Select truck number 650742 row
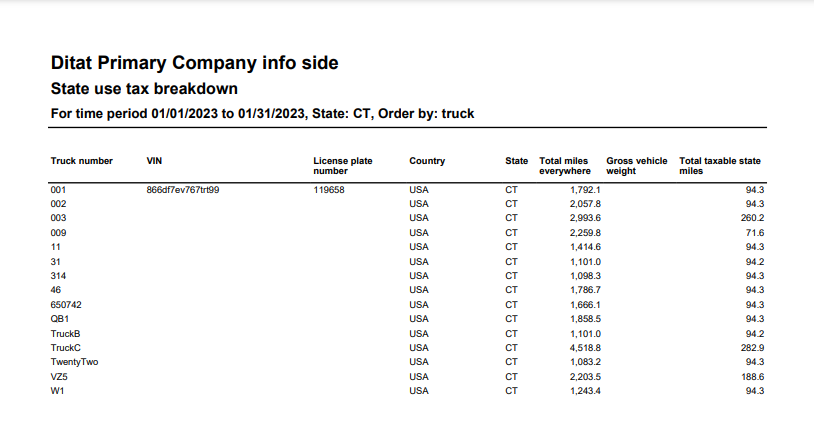 click(64, 304)
